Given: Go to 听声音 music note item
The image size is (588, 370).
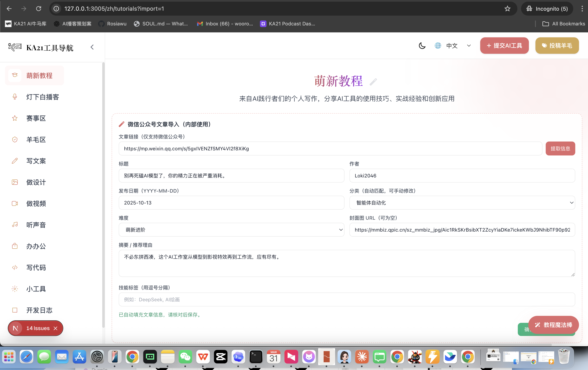Looking at the screenshot, I should 36,225.
